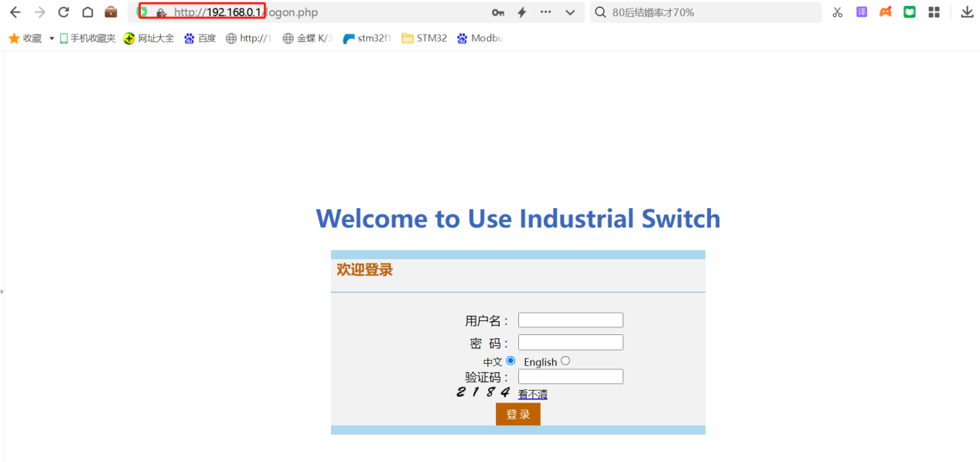980x462 pixels.
Task: Open the downloads icon
Action: click(967, 12)
